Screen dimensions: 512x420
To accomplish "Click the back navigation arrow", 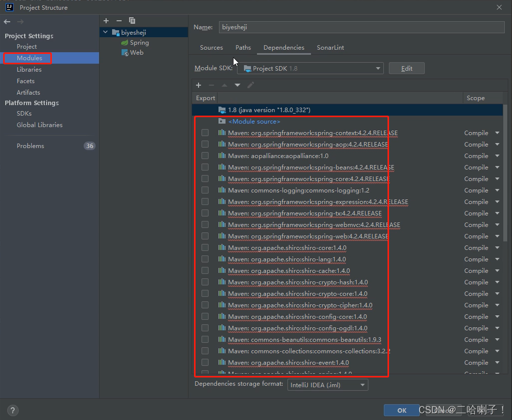I will [x=7, y=22].
